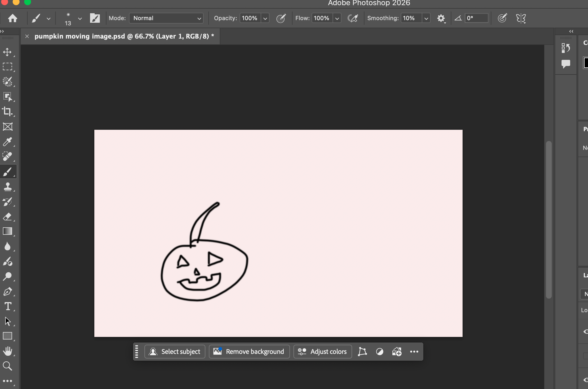Toggle pressure for opacity button
The width and height of the screenshot is (588, 389).
[281, 18]
